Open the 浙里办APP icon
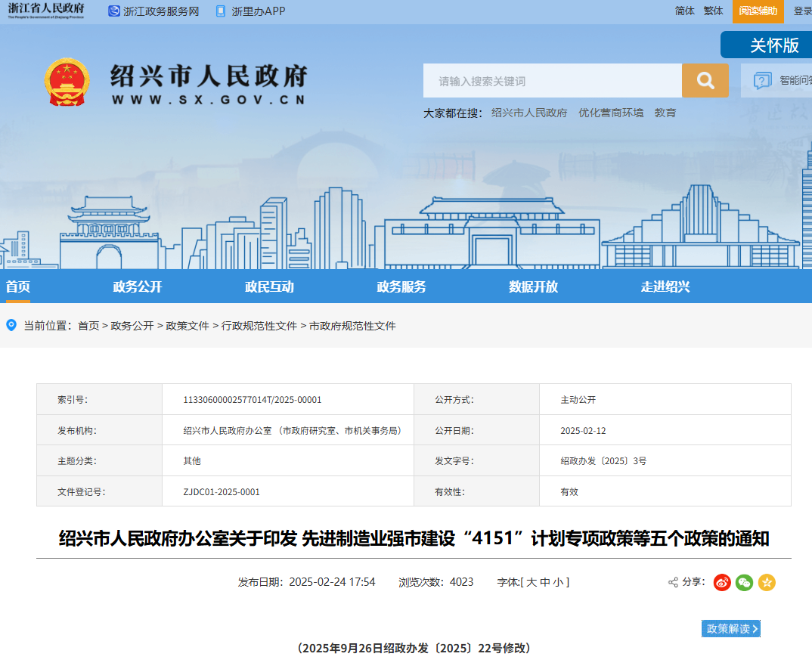 [221, 11]
